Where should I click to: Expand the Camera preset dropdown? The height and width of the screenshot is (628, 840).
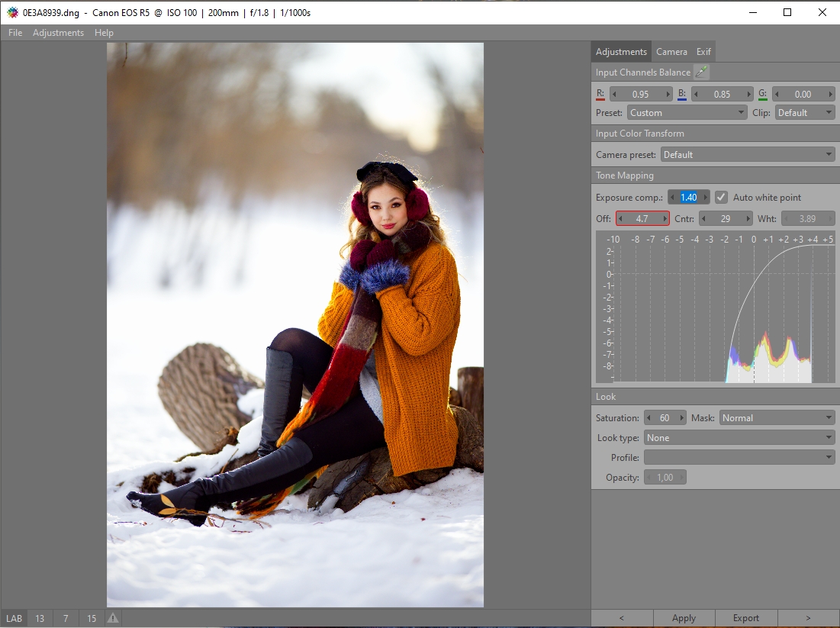(x=748, y=154)
